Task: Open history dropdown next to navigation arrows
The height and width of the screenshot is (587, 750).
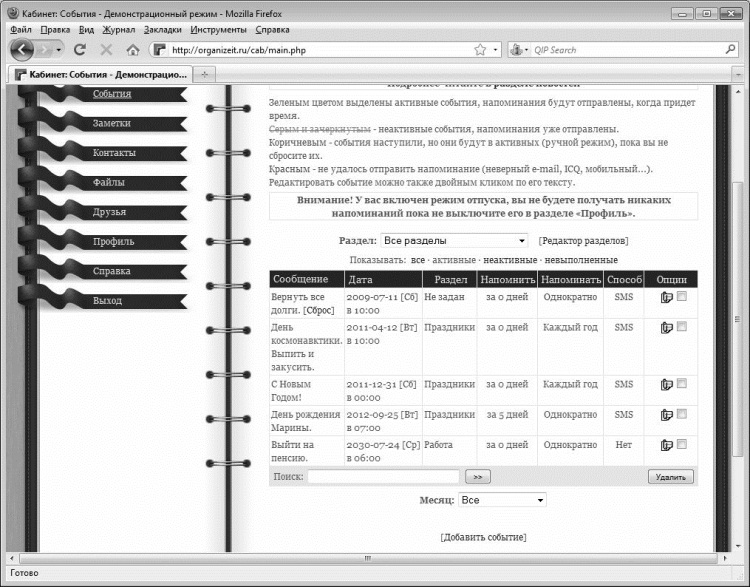Action: click(59, 50)
